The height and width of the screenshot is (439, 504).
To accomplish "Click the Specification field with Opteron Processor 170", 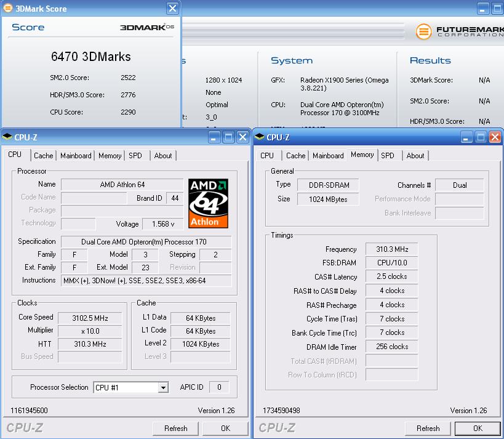I will coord(146,242).
